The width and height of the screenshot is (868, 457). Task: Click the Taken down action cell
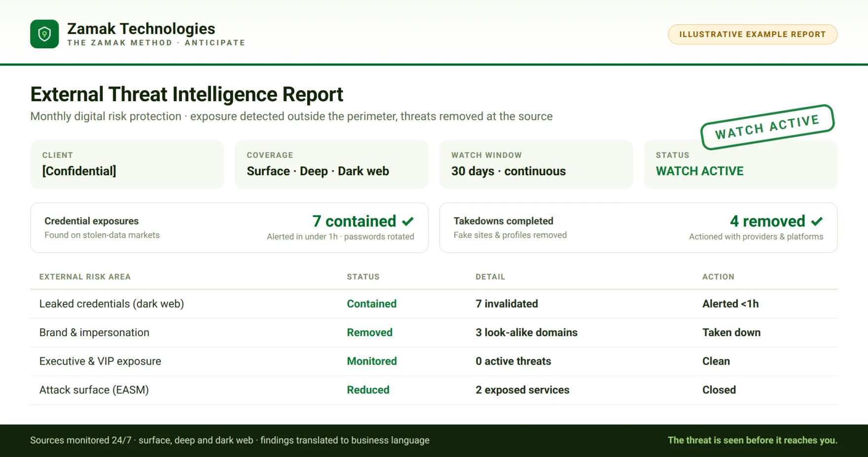coord(731,333)
